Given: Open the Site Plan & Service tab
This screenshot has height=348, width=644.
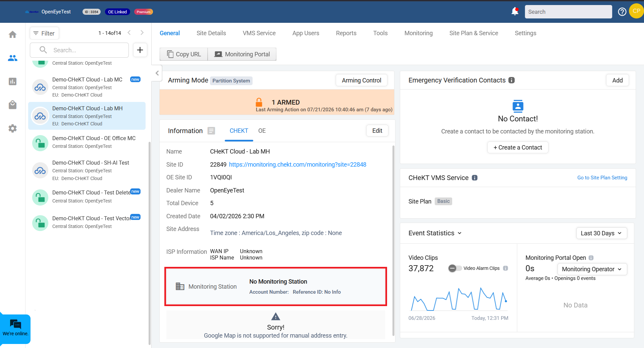Looking at the screenshot, I should click(x=474, y=33).
